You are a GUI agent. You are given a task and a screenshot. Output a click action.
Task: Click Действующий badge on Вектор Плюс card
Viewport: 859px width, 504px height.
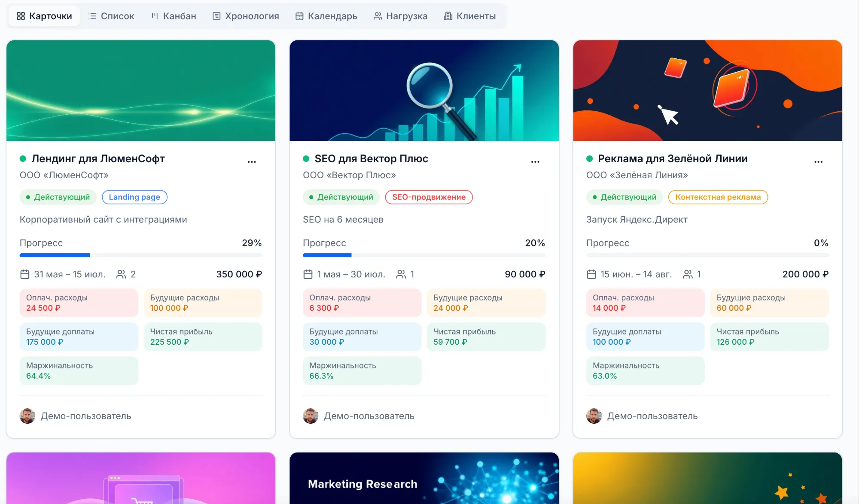(341, 197)
